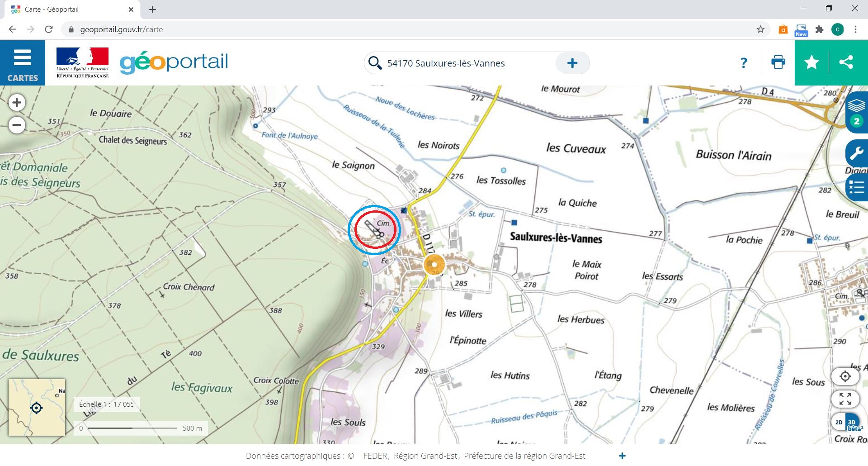Bookmark this page with star icon

760,29
